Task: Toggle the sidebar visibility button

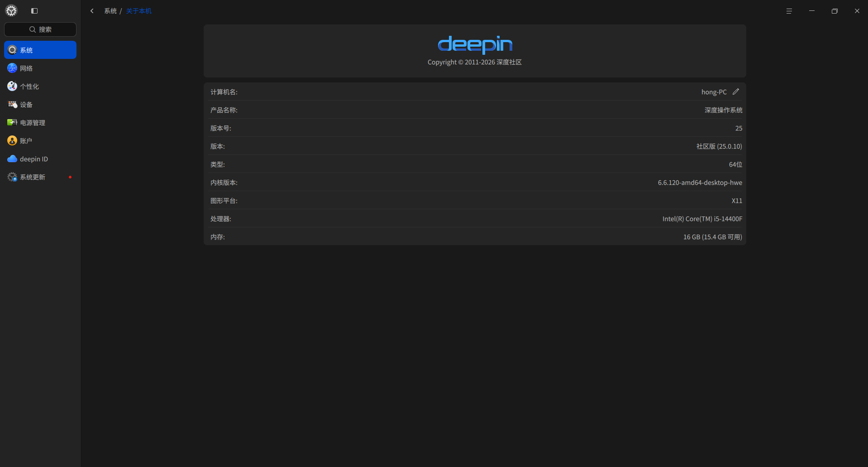Action: tap(34, 11)
